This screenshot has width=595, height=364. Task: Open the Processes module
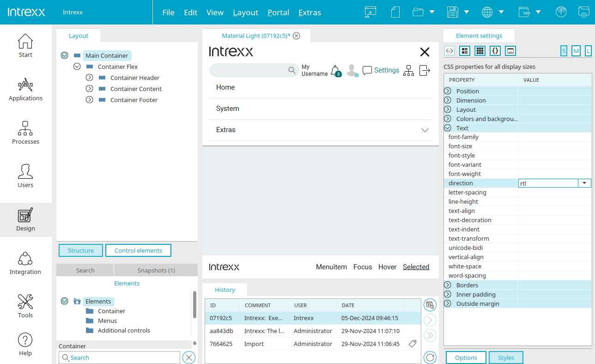tap(25, 133)
